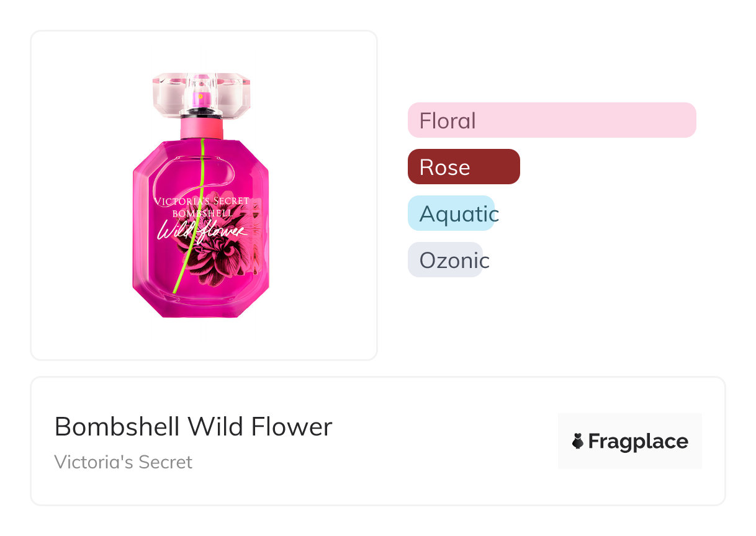
Task: Click the pink neck collar of the bottle
Action: click(201, 128)
